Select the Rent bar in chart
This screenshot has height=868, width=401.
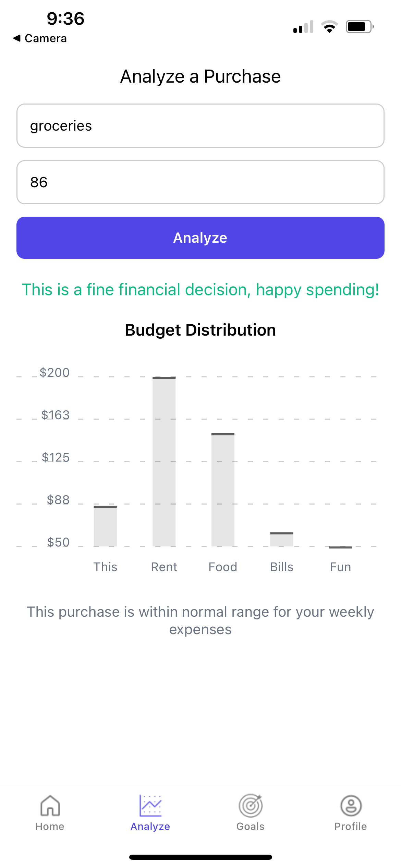coord(164,461)
